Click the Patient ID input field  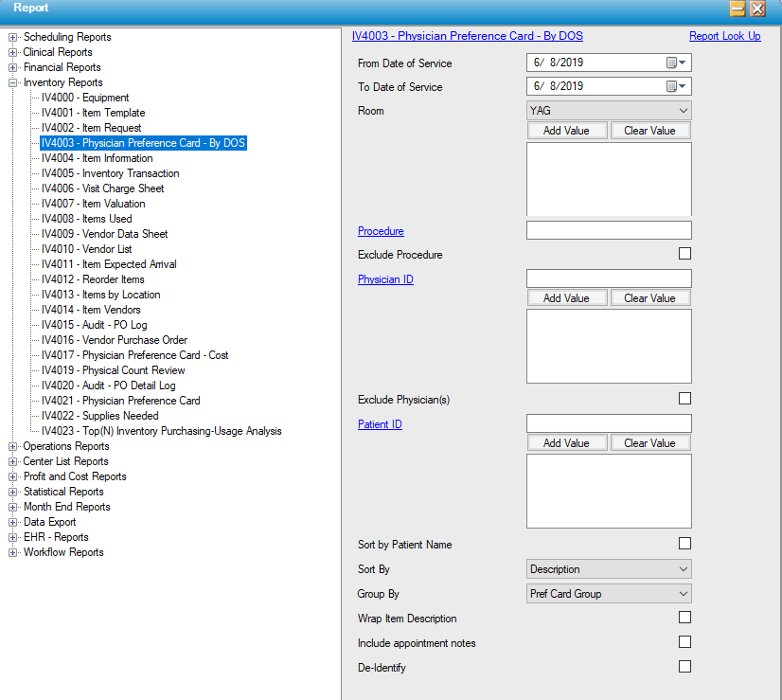click(608, 423)
